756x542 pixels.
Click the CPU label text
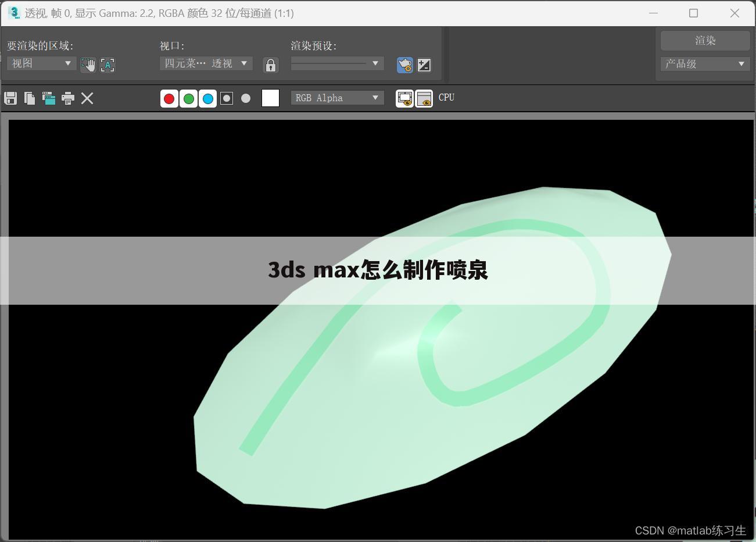(446, 98)
